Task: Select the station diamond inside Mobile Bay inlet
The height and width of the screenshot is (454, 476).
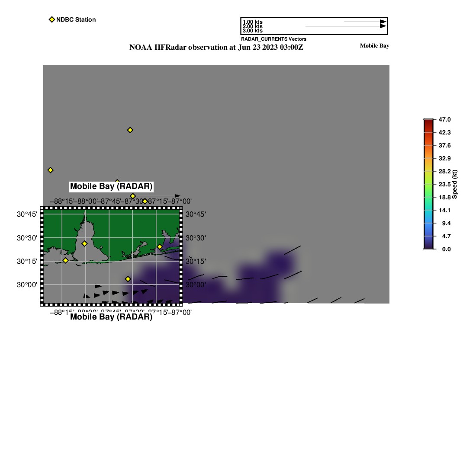Action: (84, 243)
